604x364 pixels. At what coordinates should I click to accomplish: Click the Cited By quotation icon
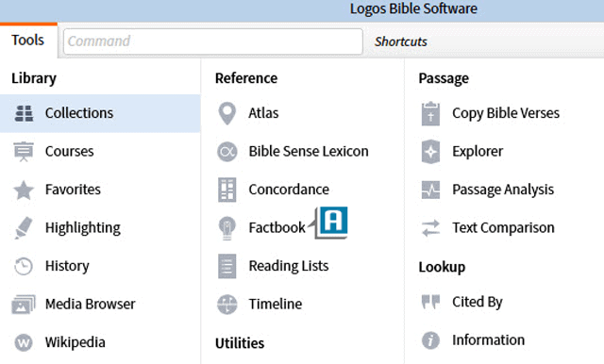click(x=430, y=302)
